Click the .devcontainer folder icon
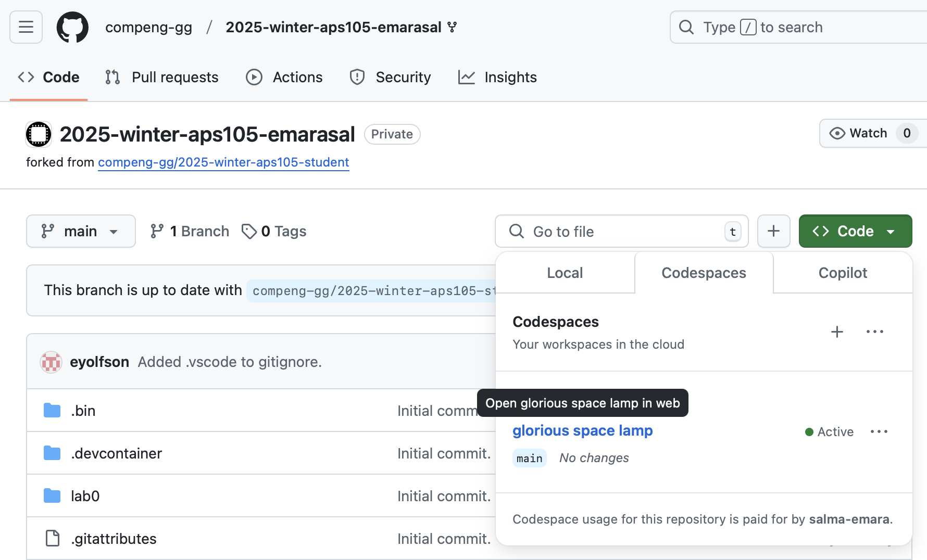The height and width of the screenshot is (560, 927). pos(52,453)
